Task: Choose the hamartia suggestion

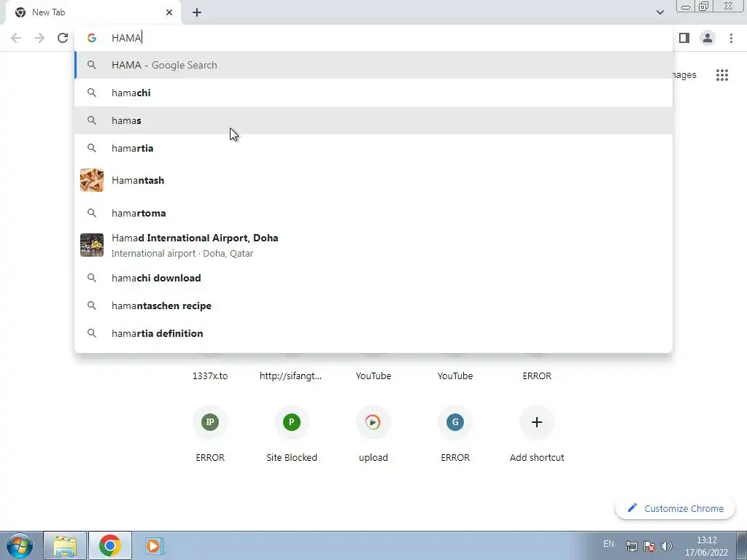Action: click(373, 147)
